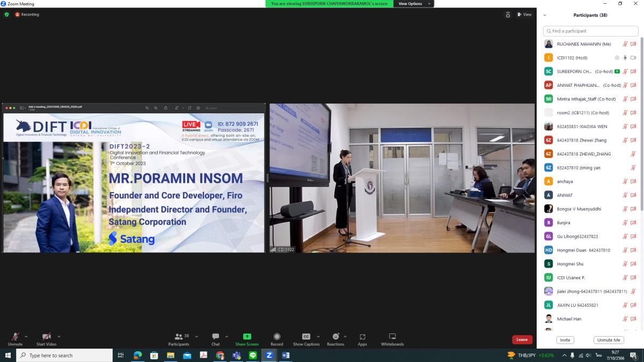Open the Windows Start menu
The height and width of the screenshot is (362, 644).
(8, 355)
